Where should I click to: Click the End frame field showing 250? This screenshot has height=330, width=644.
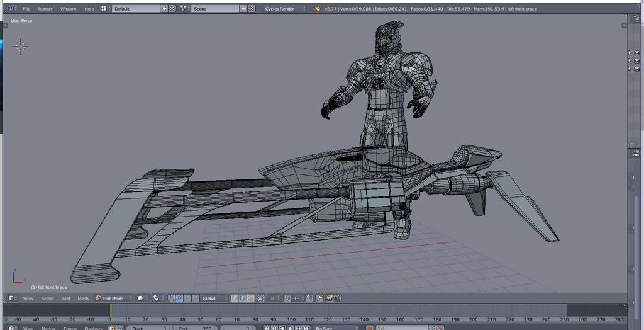(195, 328)
